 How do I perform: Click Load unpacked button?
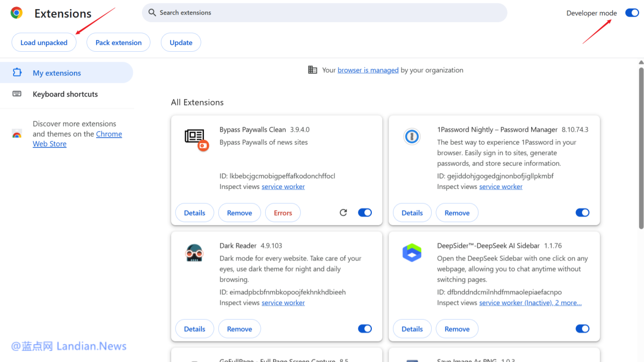pyautogui.click(x=44, y=43)
